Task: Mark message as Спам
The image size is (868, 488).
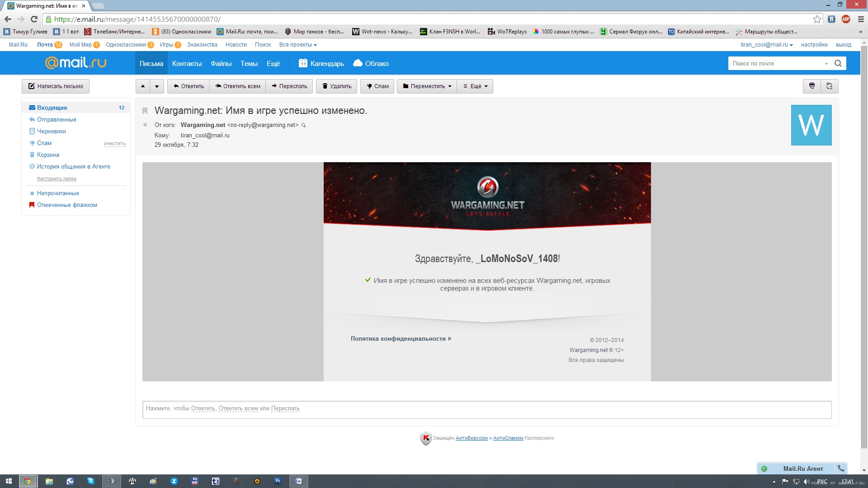Action: 377,86
